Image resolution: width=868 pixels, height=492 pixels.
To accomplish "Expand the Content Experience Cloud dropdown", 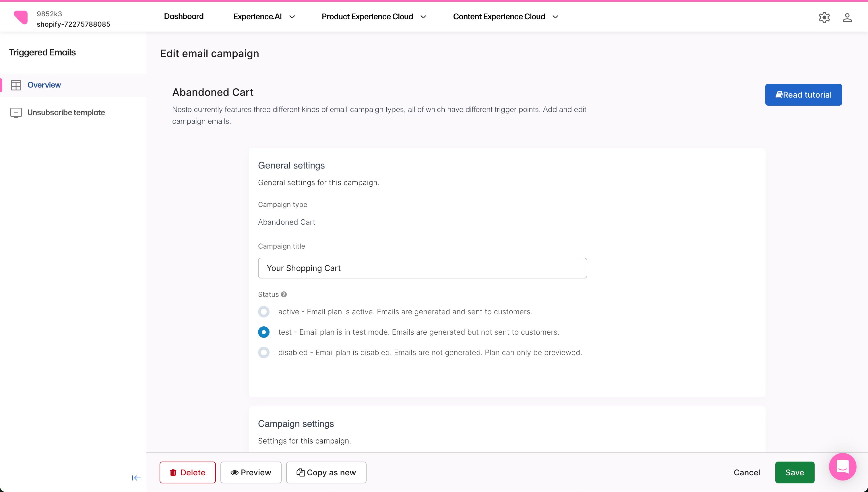I will (555, 17).
